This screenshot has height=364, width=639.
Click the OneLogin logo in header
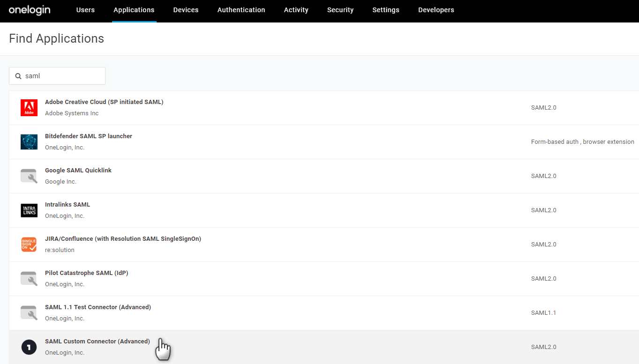point(30,10)
